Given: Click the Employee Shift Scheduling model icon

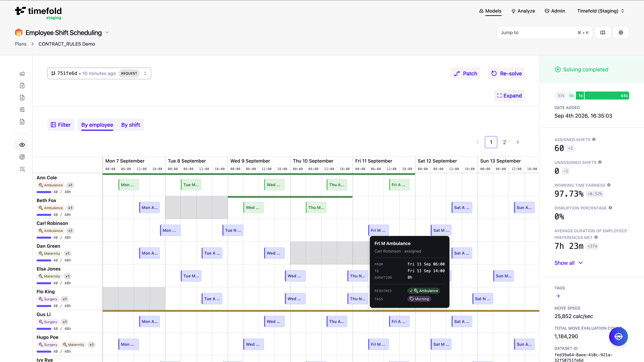Looking at the screenshot, I should tap(19, 33).
